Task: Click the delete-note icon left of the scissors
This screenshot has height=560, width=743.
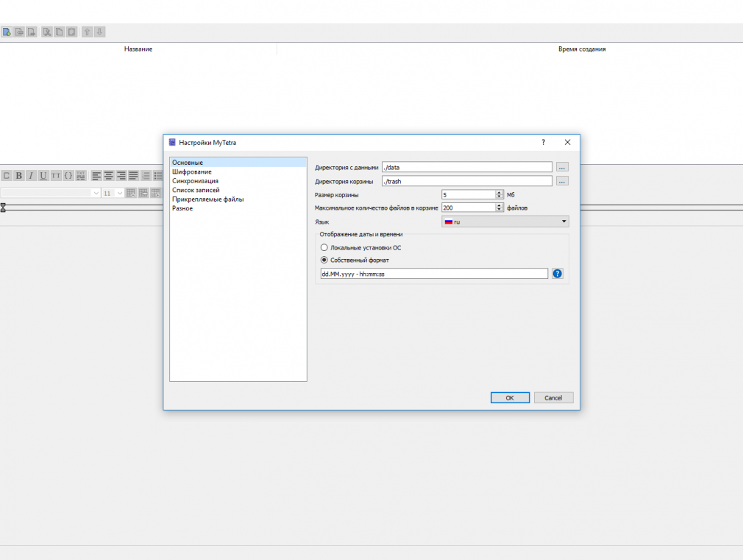Action: click(32, 32)
